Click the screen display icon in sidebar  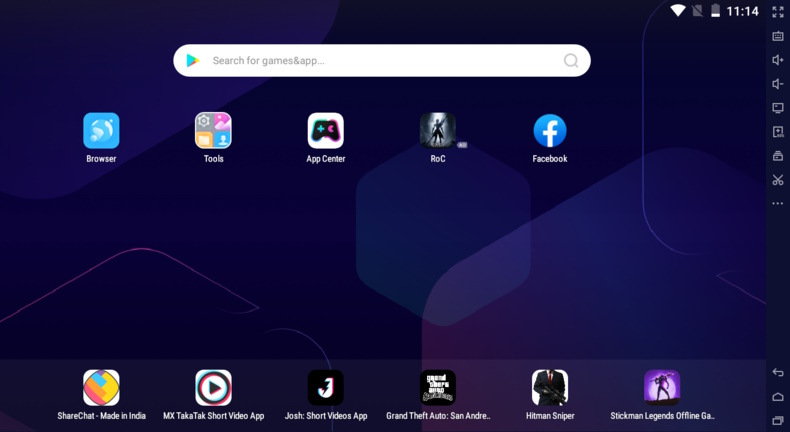pos(778,108)
